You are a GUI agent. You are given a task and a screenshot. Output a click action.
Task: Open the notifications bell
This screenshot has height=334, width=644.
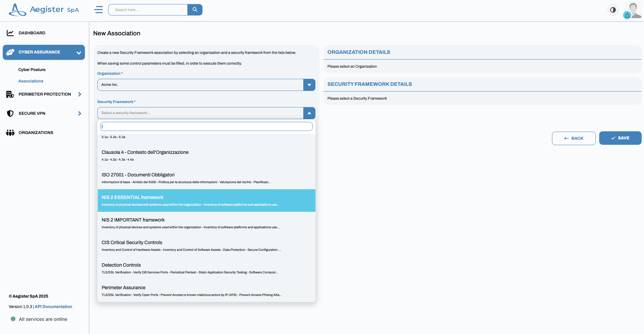(x=627, y=15)
